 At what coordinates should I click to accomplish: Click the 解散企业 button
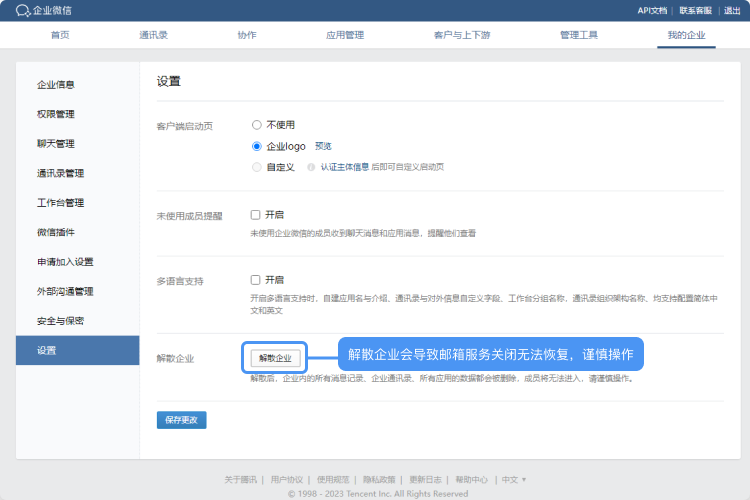[275, 357]
